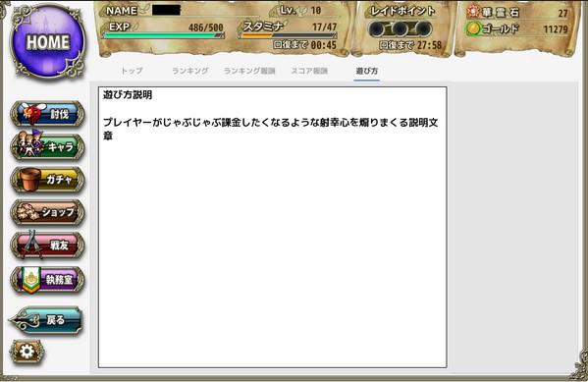The image size is (588, 382).
Task: Click the middle レイドポイント orb
Action: [400, 28]
